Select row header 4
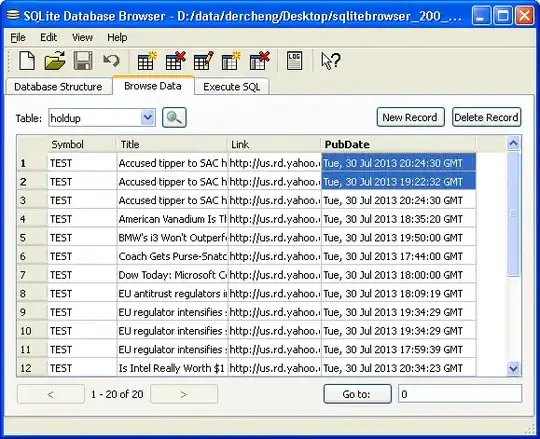The image size is (540, 439). (32, 219)
